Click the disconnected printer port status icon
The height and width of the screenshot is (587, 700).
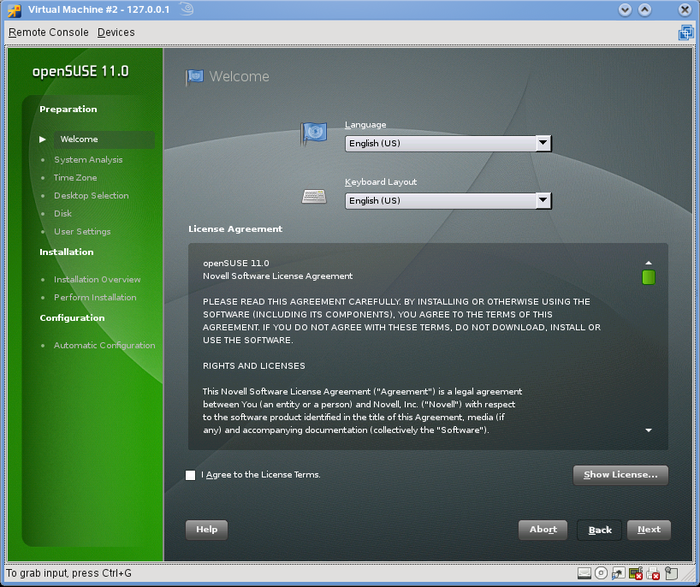click(x=653, y=573)
